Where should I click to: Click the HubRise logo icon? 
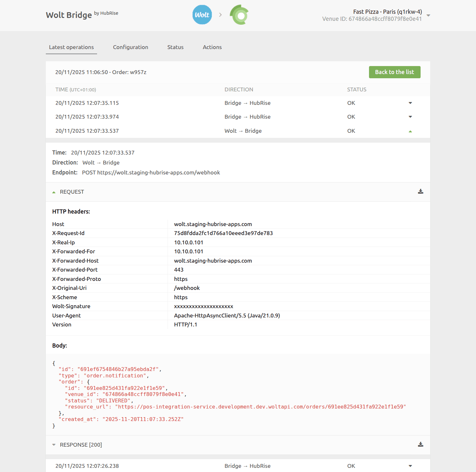[x=239, y=14]
